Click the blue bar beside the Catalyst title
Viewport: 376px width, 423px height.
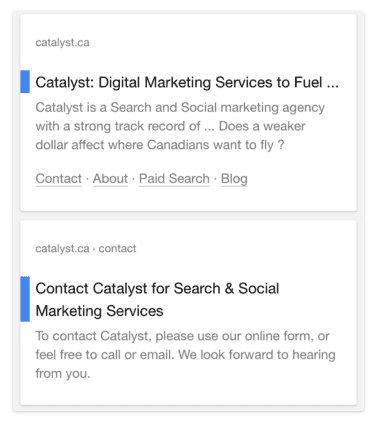coord(25,81)
